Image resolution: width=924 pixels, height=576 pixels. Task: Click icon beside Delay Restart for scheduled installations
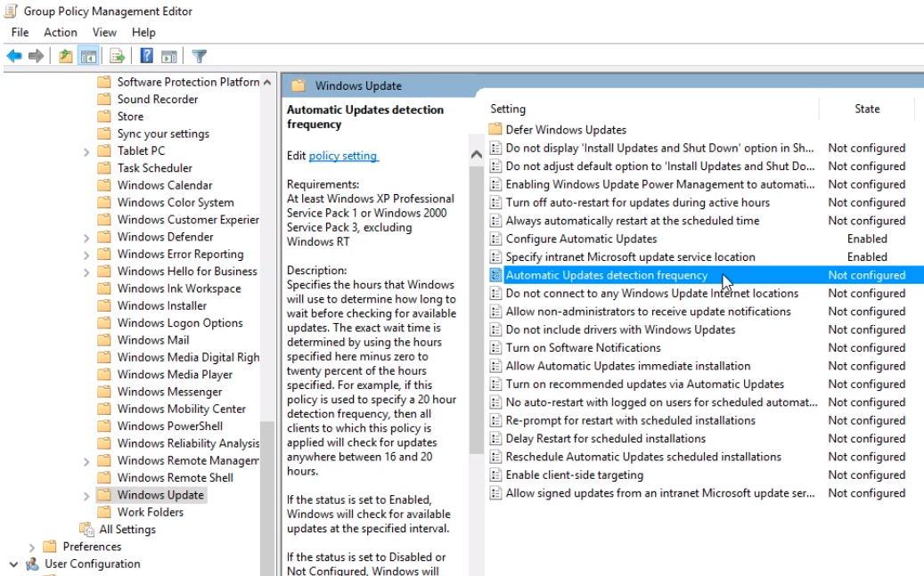(495, 438)
